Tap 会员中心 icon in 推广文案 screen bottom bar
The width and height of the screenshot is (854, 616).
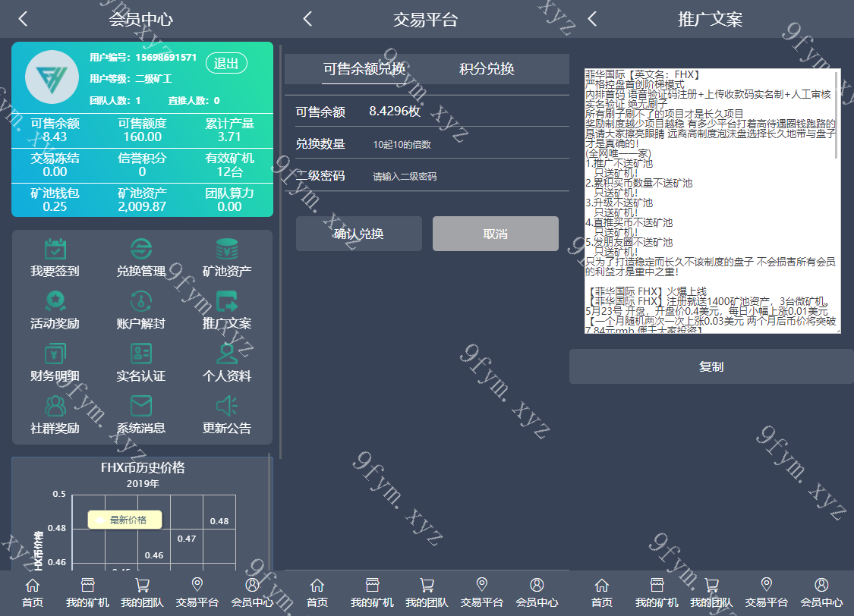(821, 585)
